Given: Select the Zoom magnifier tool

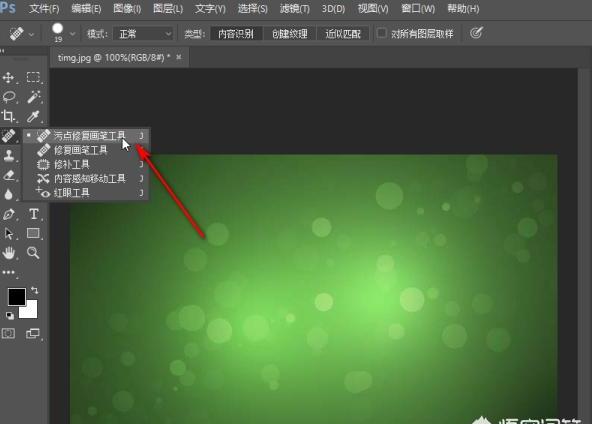Looking at the screenshot, I should point(33,253).
